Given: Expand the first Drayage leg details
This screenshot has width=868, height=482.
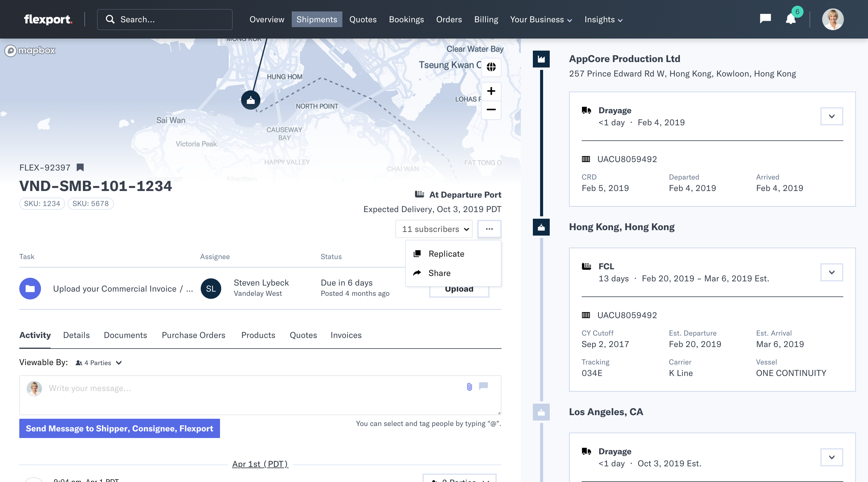Looking at the screenshot, I should (831, 116).
